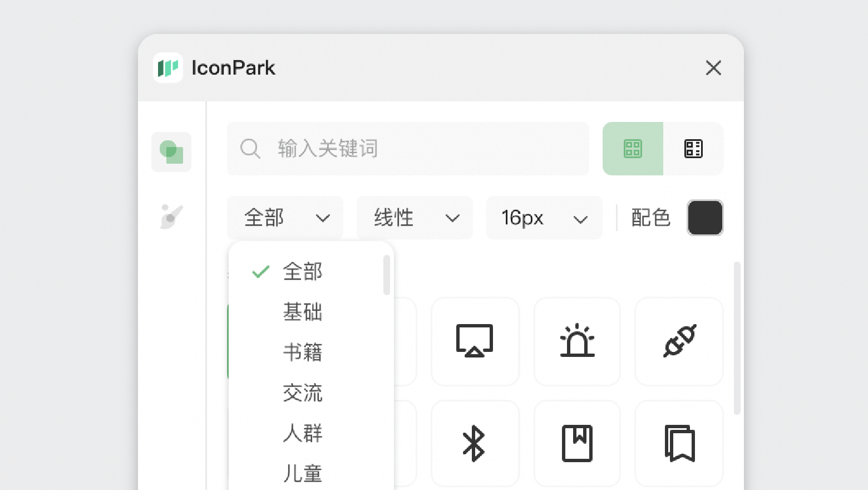Screen dimensions: 868x490
Task: Select the bookmark page icon
Action: point(679,443)
